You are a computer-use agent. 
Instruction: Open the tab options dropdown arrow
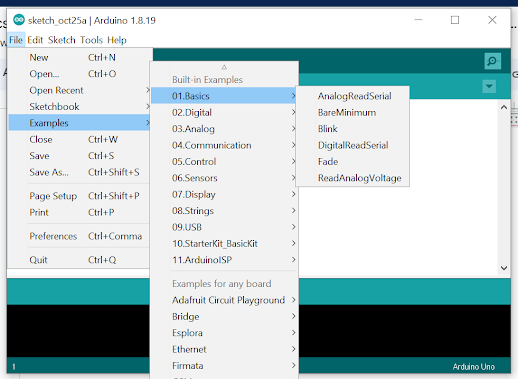489,87
